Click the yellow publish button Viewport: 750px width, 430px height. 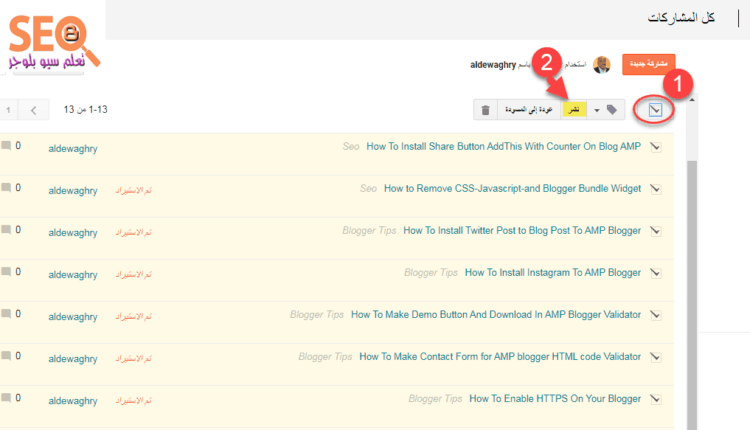pos(574,110)
